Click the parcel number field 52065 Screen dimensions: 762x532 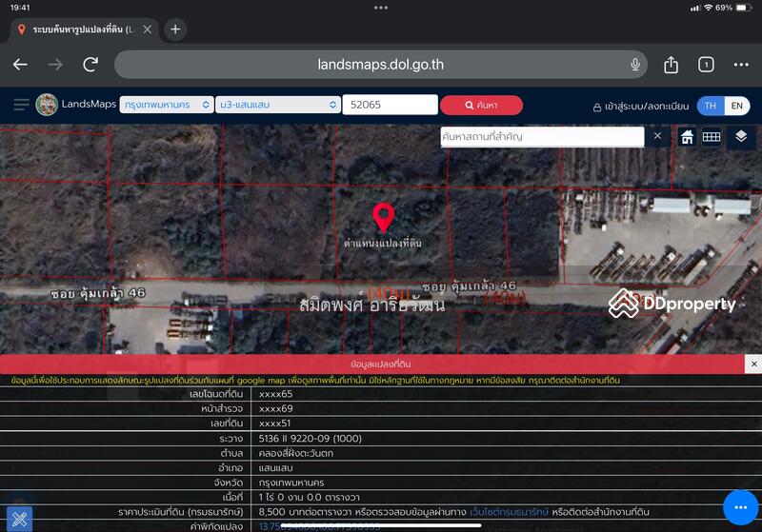(390, 105)
